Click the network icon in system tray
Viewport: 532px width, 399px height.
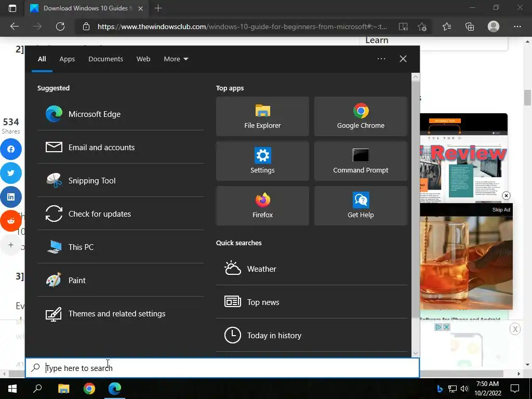pyautogui.click(x=453, y=389)
